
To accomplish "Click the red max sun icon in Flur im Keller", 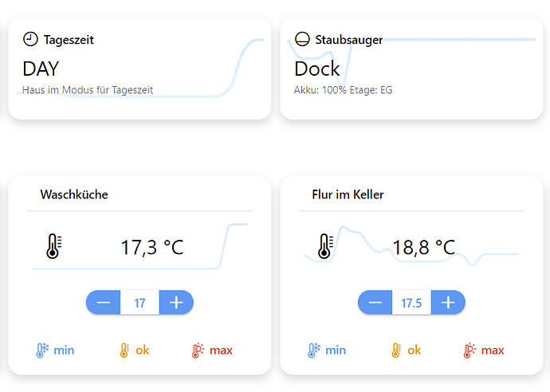I will (470, 350).
